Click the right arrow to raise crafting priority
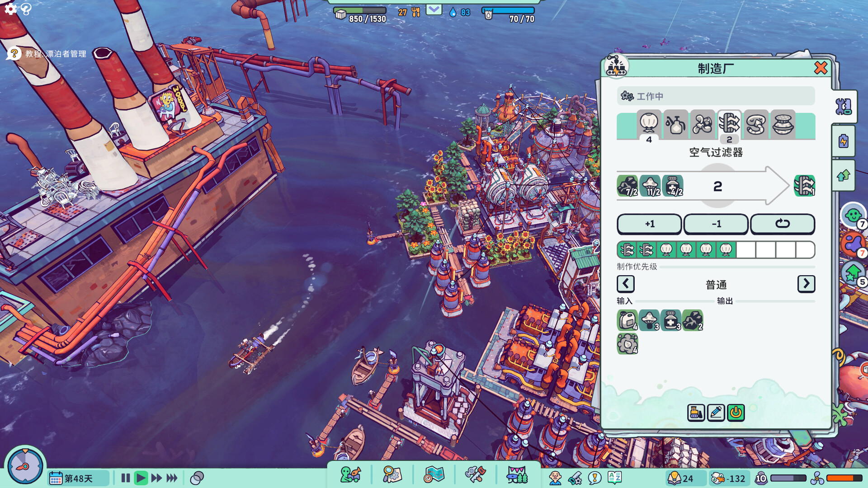The height and width of the screenshot is (488, 868). point(806,284)
